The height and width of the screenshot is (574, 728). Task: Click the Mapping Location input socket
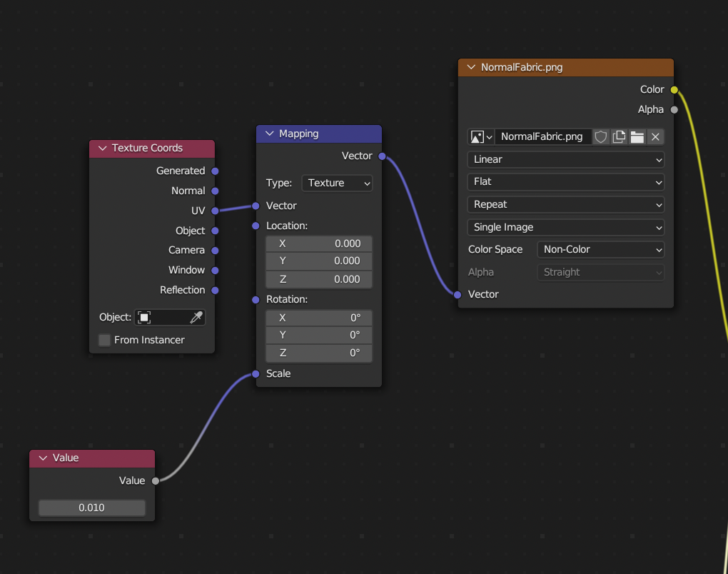click(256, 226)
